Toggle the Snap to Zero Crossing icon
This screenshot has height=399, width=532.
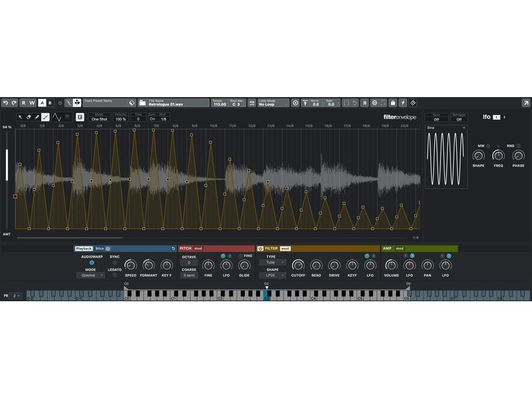[69, 103]
